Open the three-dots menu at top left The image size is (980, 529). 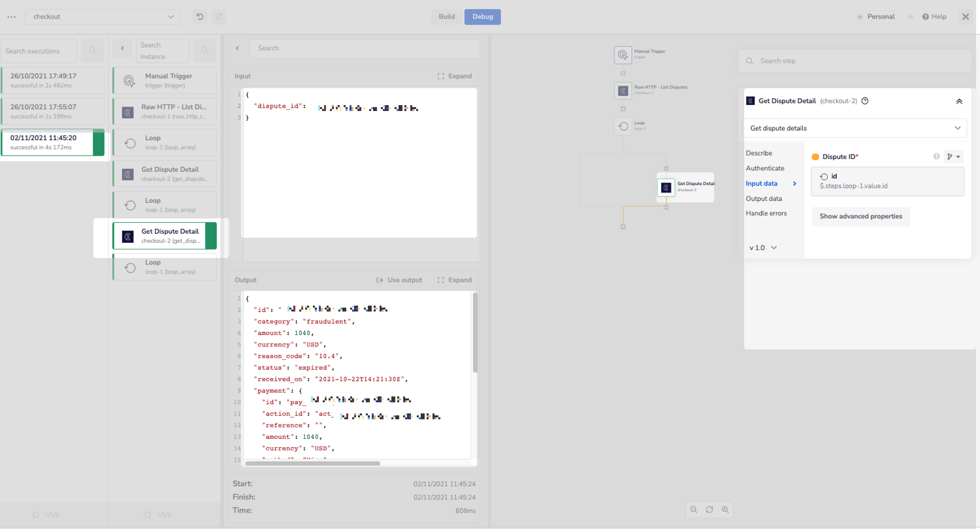tap(11, 17)
